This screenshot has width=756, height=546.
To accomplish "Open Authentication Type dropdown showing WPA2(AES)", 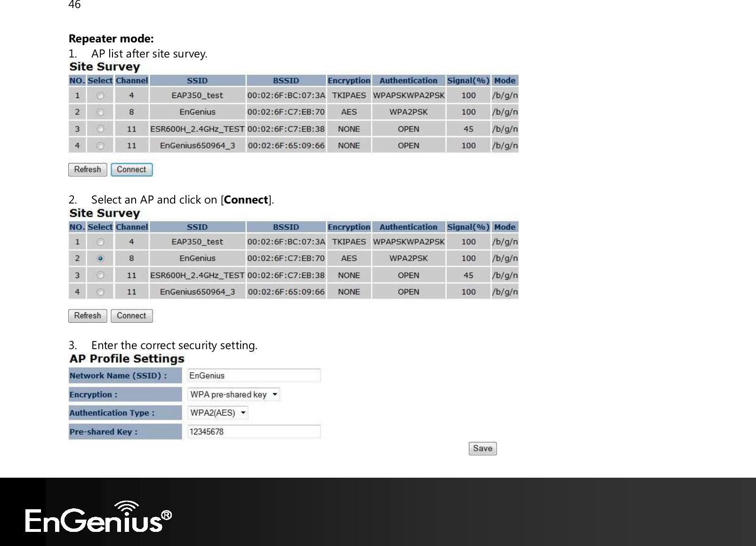I will coord(218,413).
